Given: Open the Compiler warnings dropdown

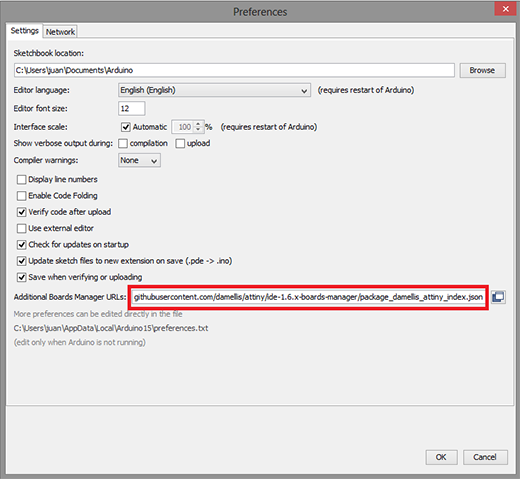Looking at the screenshot, I should coord(139,160).
